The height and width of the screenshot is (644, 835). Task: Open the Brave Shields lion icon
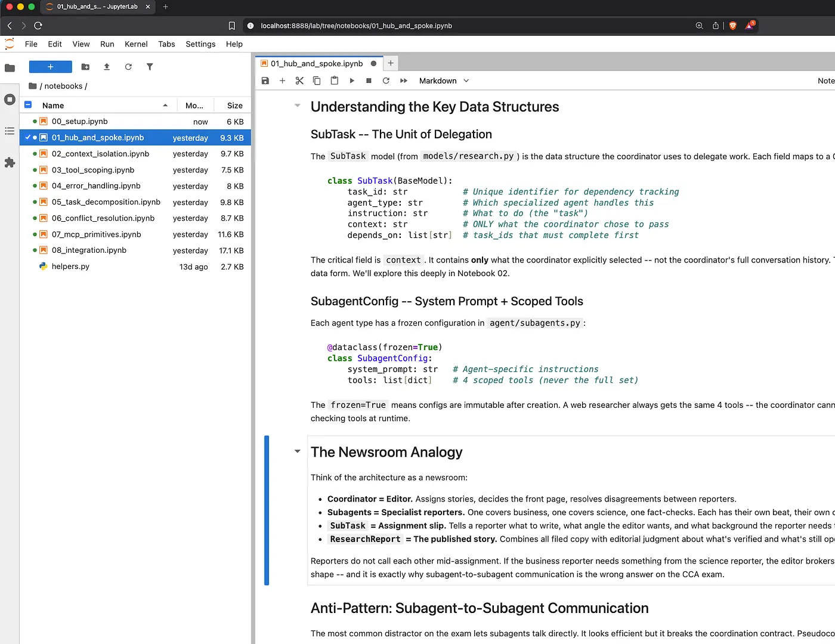733,26
